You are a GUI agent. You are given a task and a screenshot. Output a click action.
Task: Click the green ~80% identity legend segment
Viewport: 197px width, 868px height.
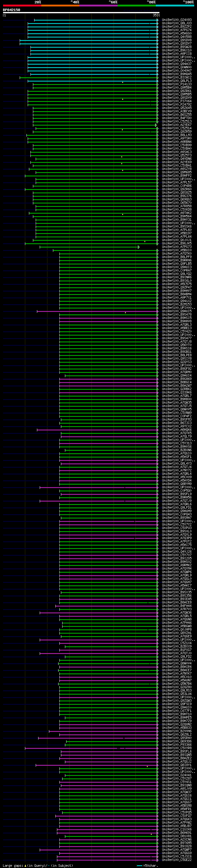tap(137, 6)
